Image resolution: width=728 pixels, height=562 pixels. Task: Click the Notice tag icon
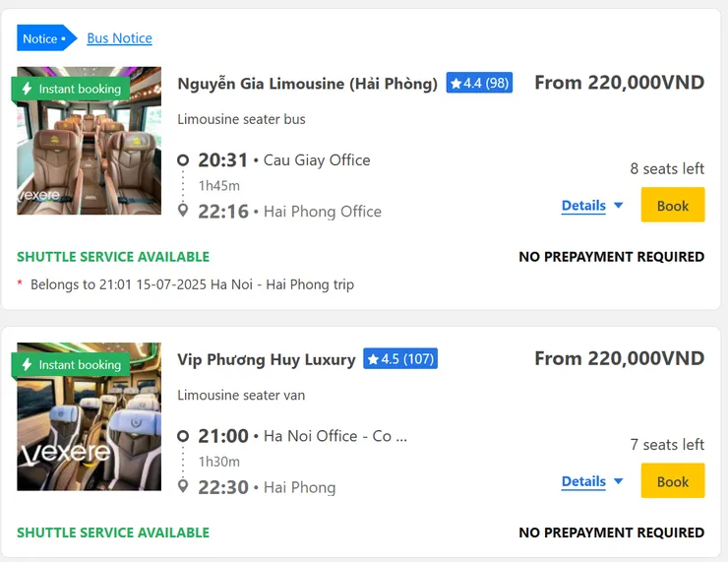click(x=45, y=38)
